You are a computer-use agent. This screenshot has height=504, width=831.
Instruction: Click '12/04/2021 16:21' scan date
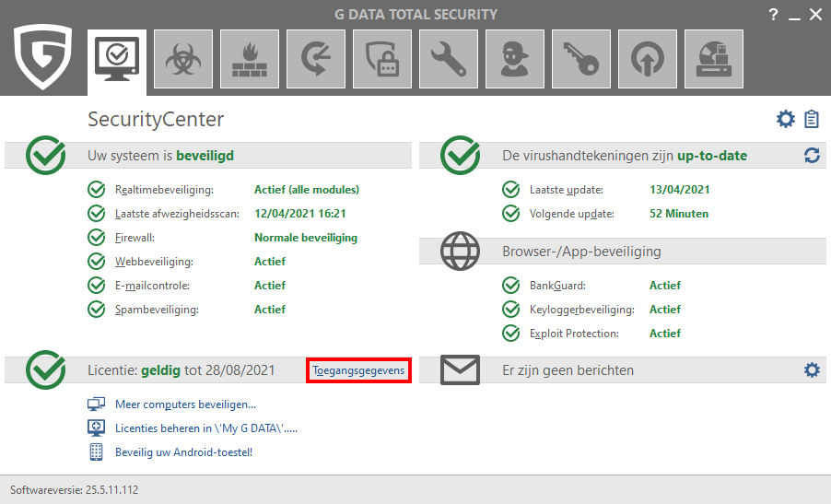[x=300, y=214]
